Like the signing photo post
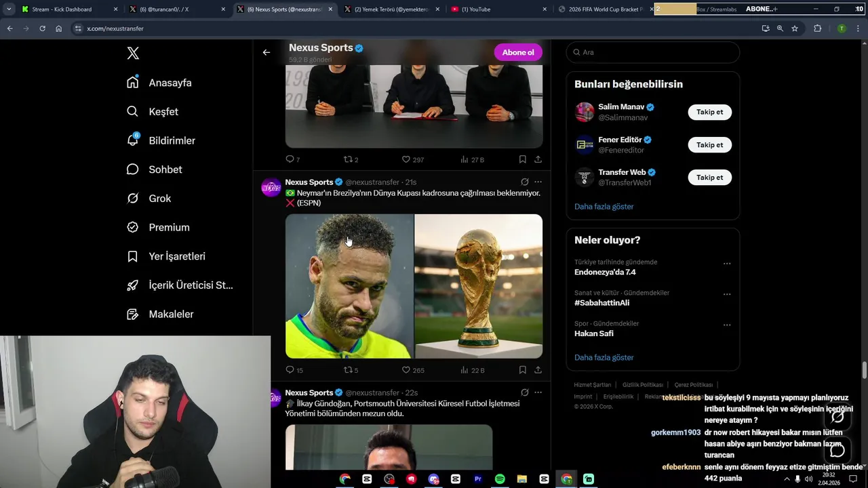 (412, 159)
